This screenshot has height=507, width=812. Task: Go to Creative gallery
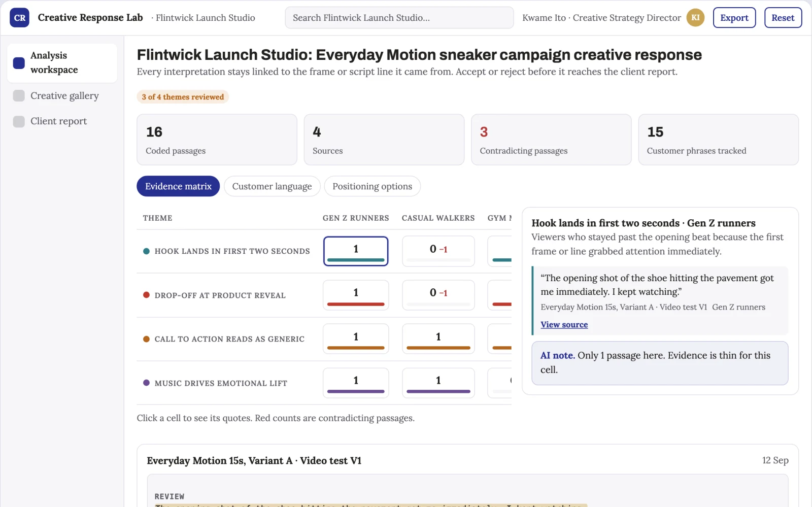(62, 96)
